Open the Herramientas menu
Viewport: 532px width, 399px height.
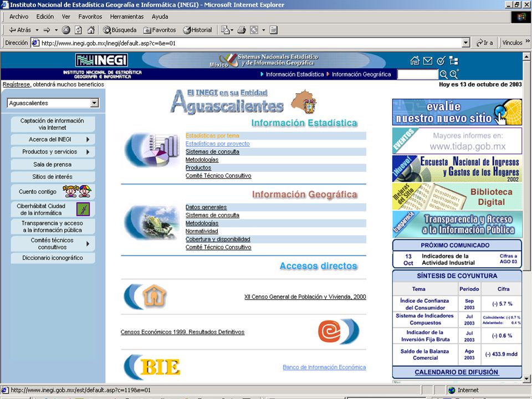(x=126, y=17)
